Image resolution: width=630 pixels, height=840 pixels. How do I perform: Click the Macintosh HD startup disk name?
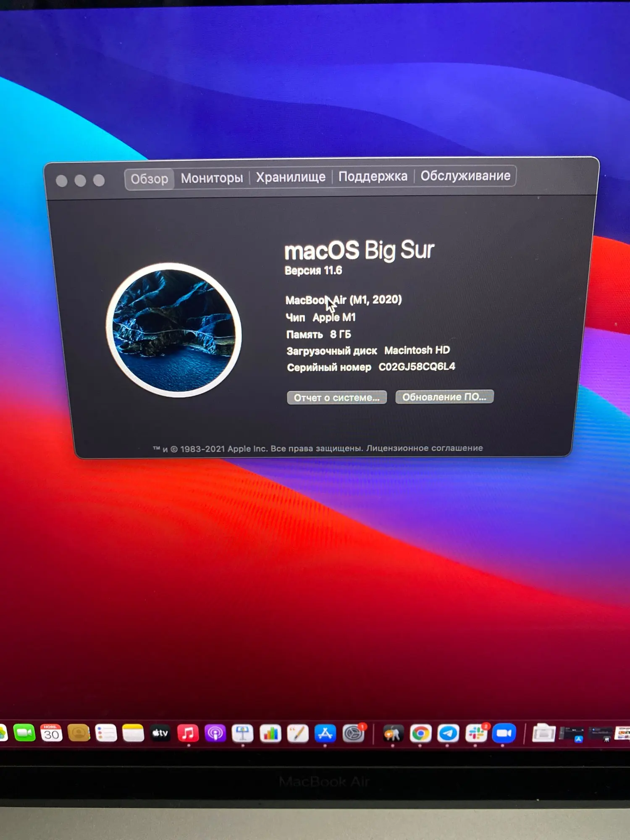pyautogui.click(x=417, y=350)
